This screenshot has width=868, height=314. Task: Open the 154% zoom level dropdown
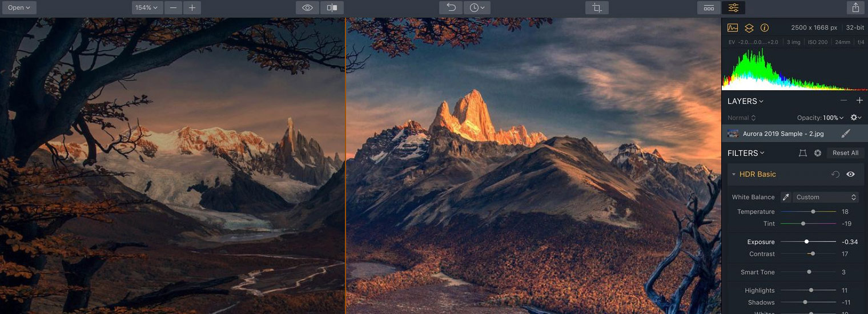147,8
